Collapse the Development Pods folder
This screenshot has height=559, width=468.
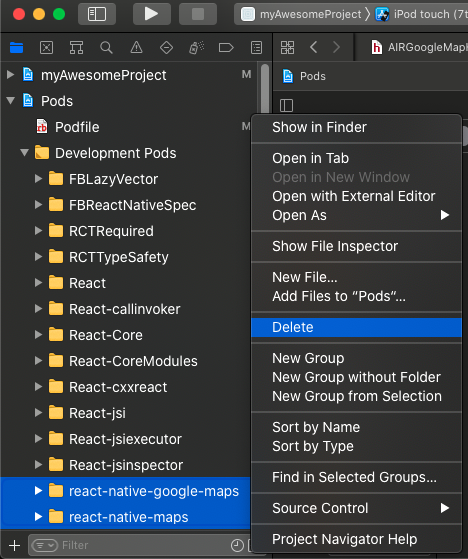click(x=24, y=153)
